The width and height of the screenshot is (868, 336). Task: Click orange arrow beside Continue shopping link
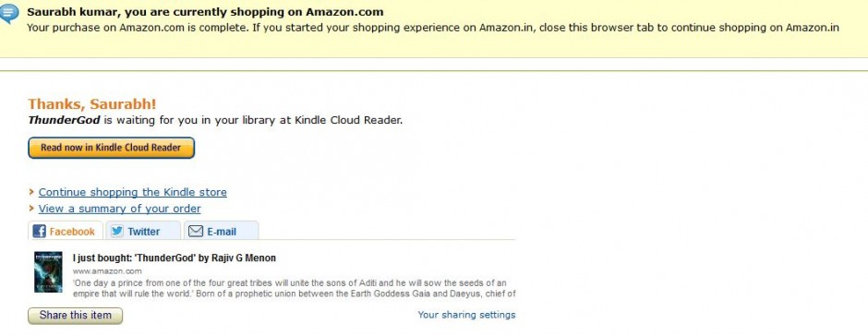pyautogui.click(x=31, y=193)
